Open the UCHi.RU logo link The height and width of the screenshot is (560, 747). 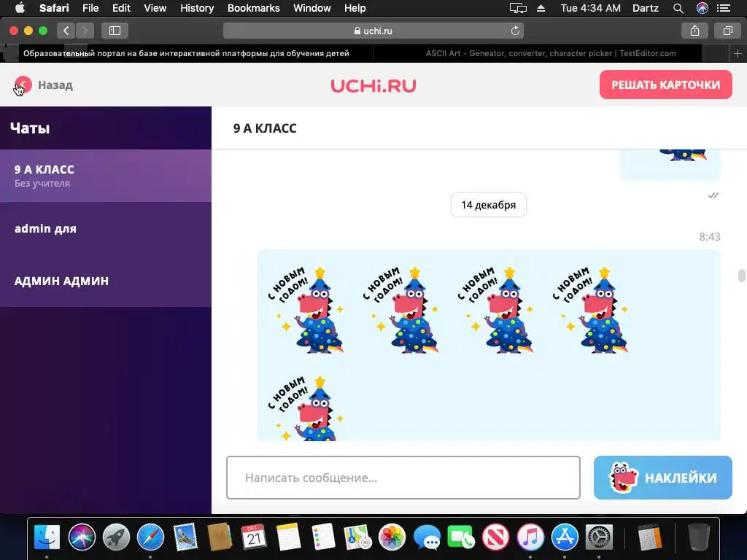[x=373, y=86]
